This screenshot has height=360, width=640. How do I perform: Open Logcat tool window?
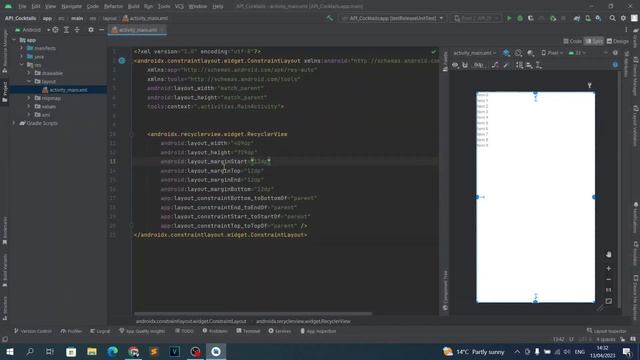click(x=100, y=331)
